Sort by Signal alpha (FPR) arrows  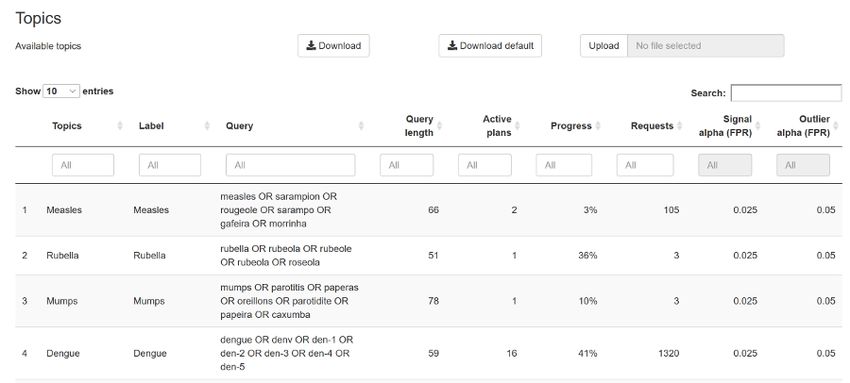pos(757,126)
